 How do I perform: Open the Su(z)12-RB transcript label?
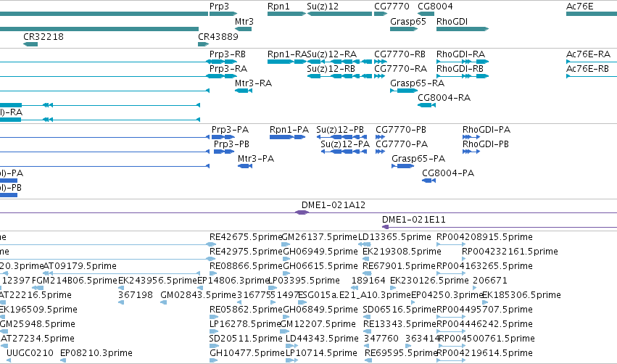[x=331, y=68]
